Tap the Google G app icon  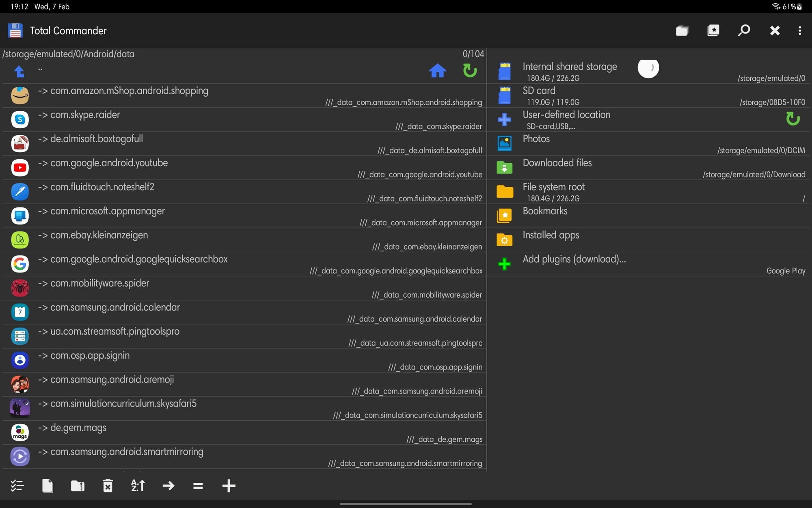click(19, 264)
